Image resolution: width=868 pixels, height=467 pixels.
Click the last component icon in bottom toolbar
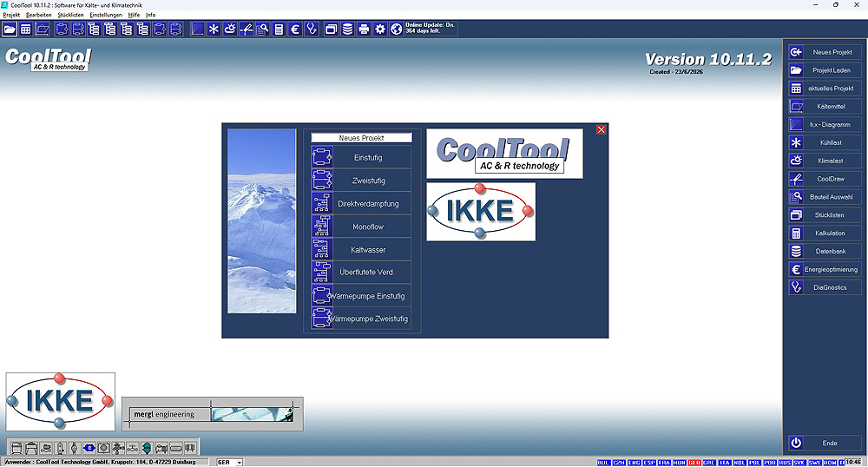[190, 448]
